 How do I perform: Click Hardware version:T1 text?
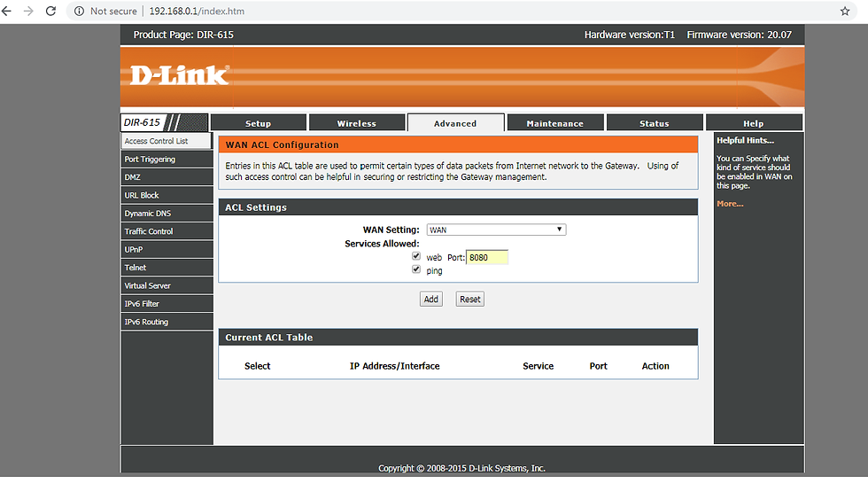pyautogui.click(x=630, y=35)
